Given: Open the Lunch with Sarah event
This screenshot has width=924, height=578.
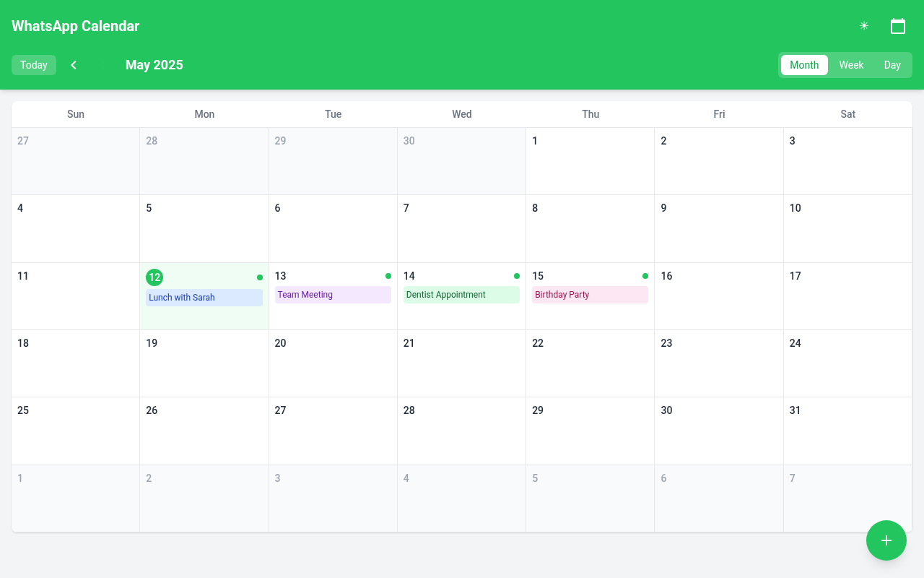Looking at the screenshot, I should tap(204, 297).
